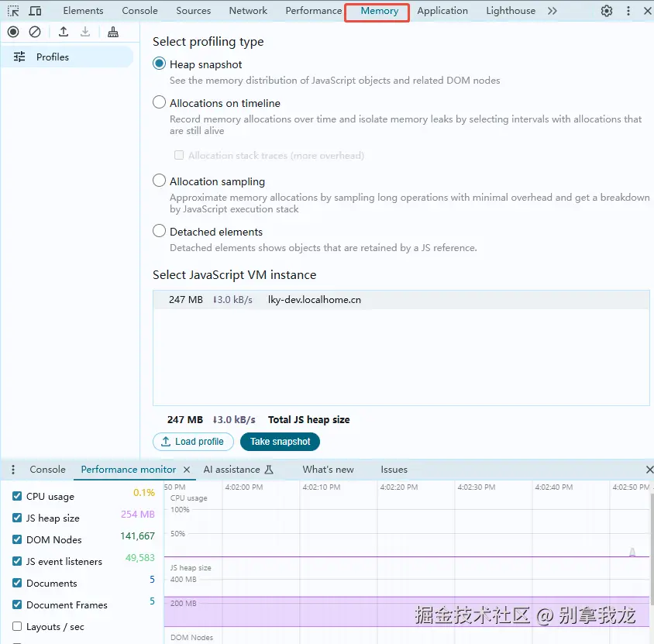Clear all profiles icon

35,32
